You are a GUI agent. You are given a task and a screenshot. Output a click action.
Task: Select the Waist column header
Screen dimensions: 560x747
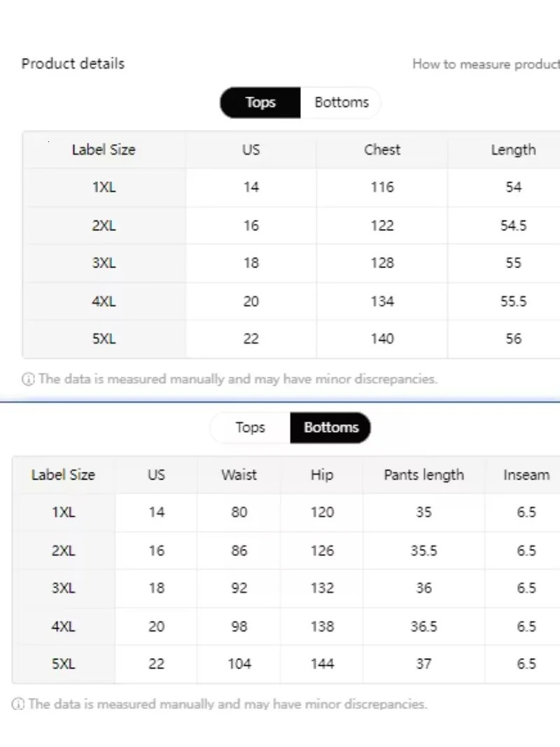(x=238, y=475)
